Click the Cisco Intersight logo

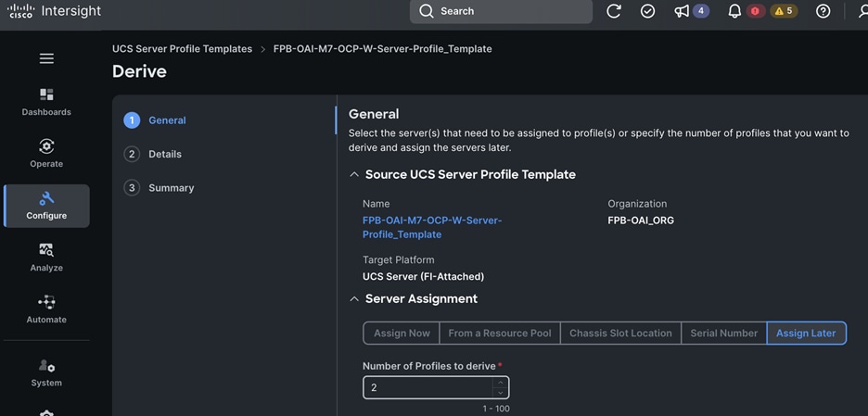click(54, 11)
